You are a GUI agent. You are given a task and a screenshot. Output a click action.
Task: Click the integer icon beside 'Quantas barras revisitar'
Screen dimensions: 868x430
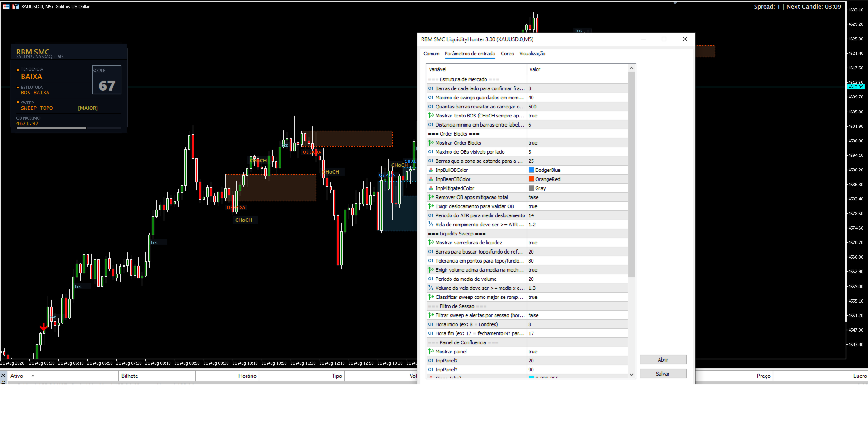point(431,107)
